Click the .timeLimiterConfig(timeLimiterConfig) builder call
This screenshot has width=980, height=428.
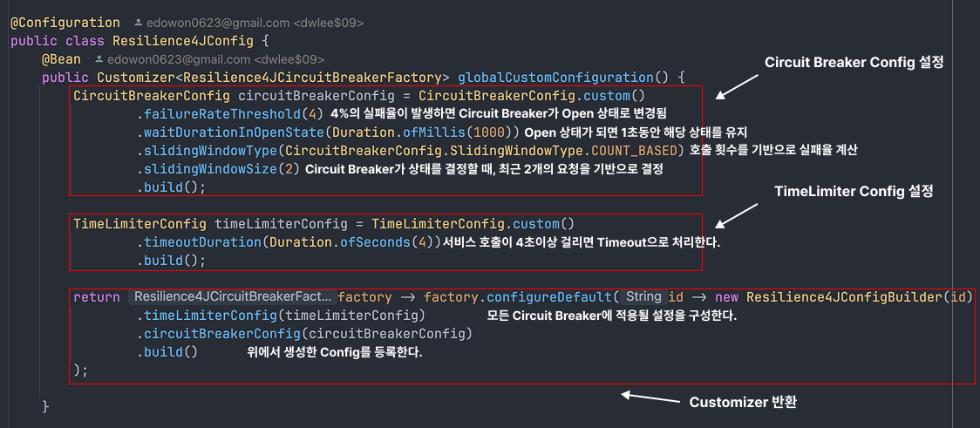pyautogui.click(x=281, y=316)
